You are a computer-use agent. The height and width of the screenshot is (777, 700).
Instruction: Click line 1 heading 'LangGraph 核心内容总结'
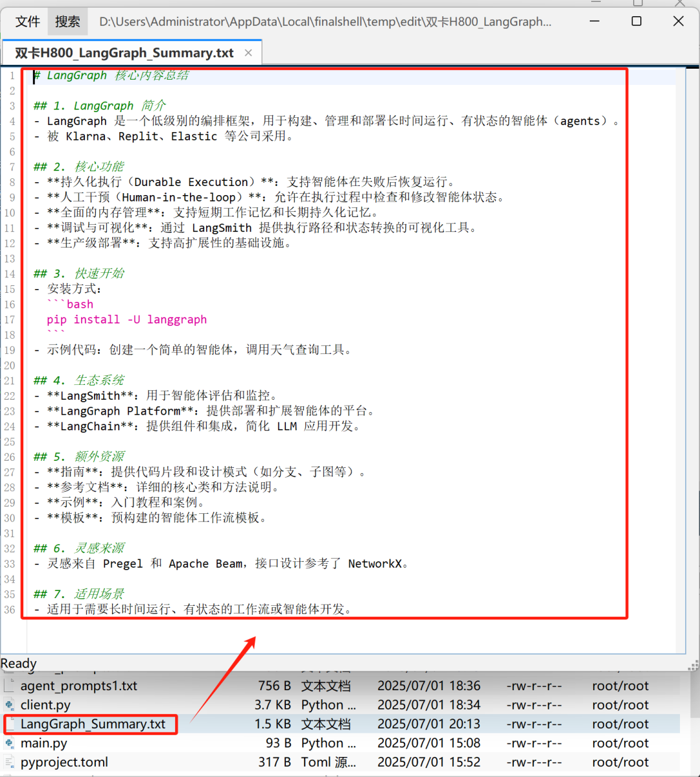point(117,75)
